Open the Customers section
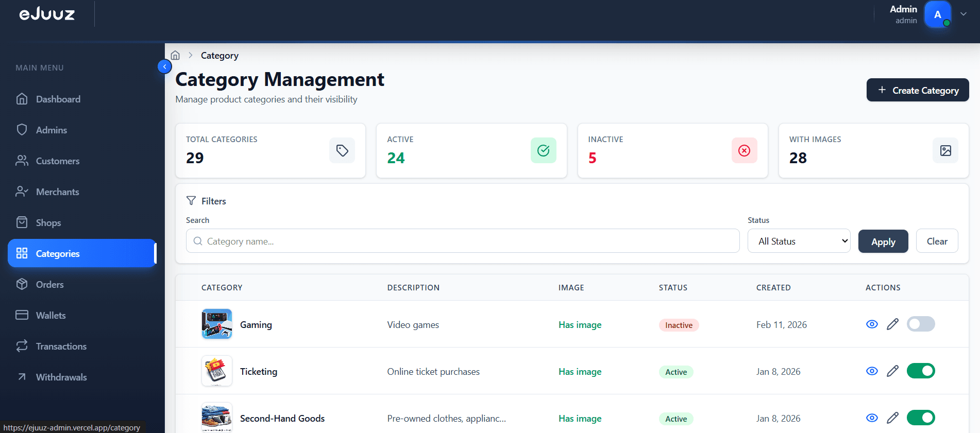Viewport: 980px width, 433px height. coord(82,161)
